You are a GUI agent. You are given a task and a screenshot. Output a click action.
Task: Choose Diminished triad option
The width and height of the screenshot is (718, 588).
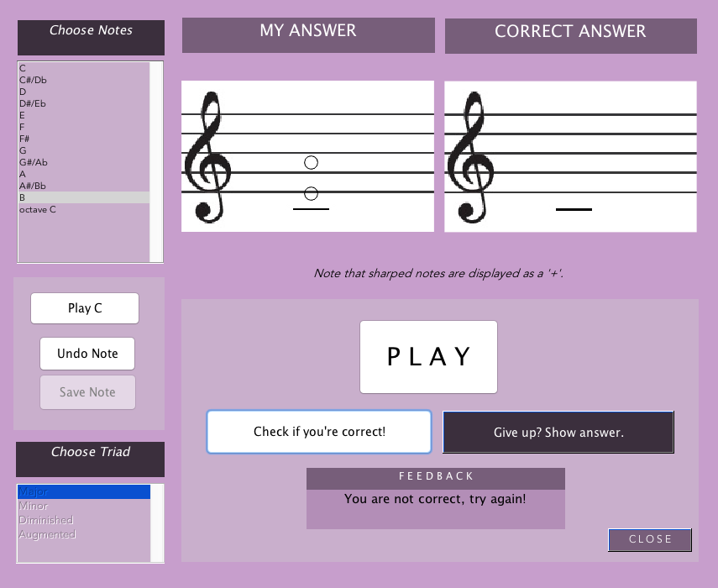[84, 520]
